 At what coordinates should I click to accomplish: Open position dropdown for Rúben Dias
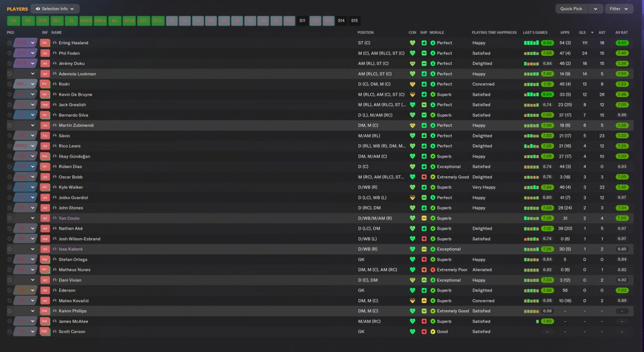click(x=33, y=167)
